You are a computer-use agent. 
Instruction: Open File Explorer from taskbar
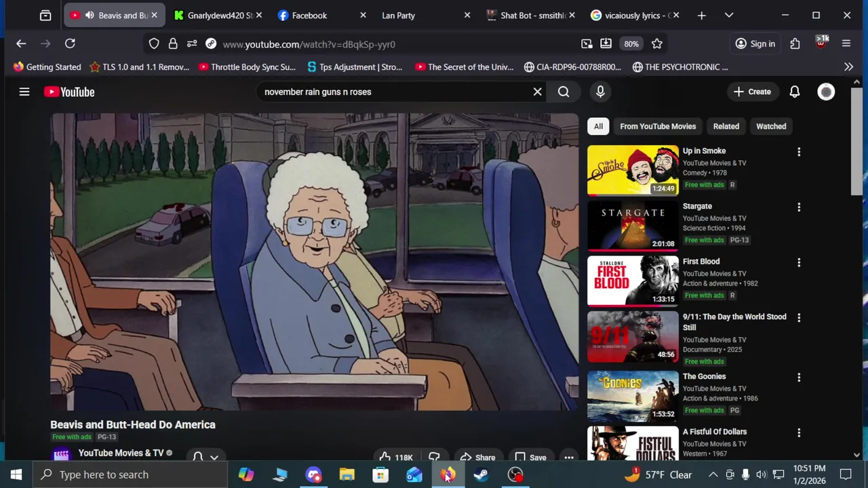[347, 474]
